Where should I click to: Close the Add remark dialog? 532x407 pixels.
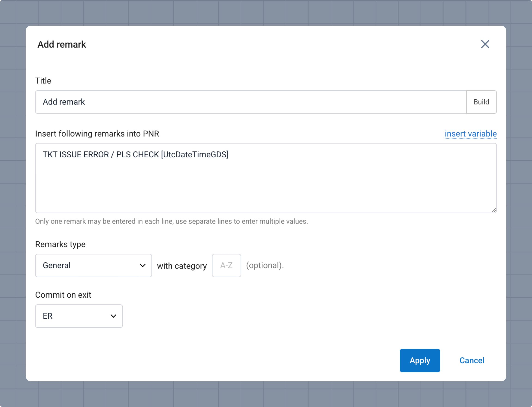coord(485,44)
